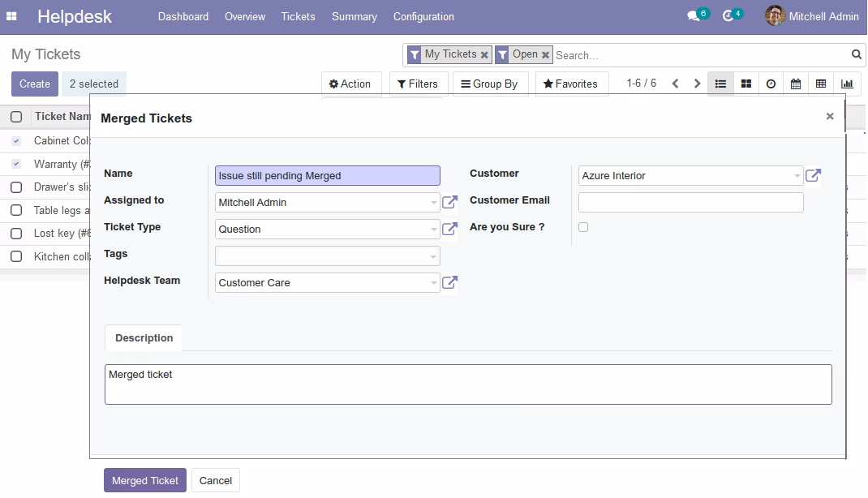Open the Summary menu
This screenshot has height=498, width=868.
pyautogui.click(x=355, y=16)
